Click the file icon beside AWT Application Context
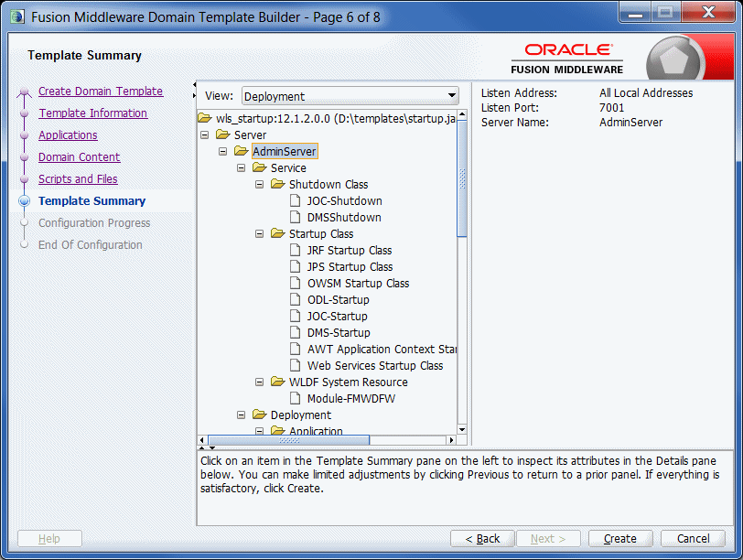Screen dimensions: 743x560 pyautogui.click(x=296, y=349)
